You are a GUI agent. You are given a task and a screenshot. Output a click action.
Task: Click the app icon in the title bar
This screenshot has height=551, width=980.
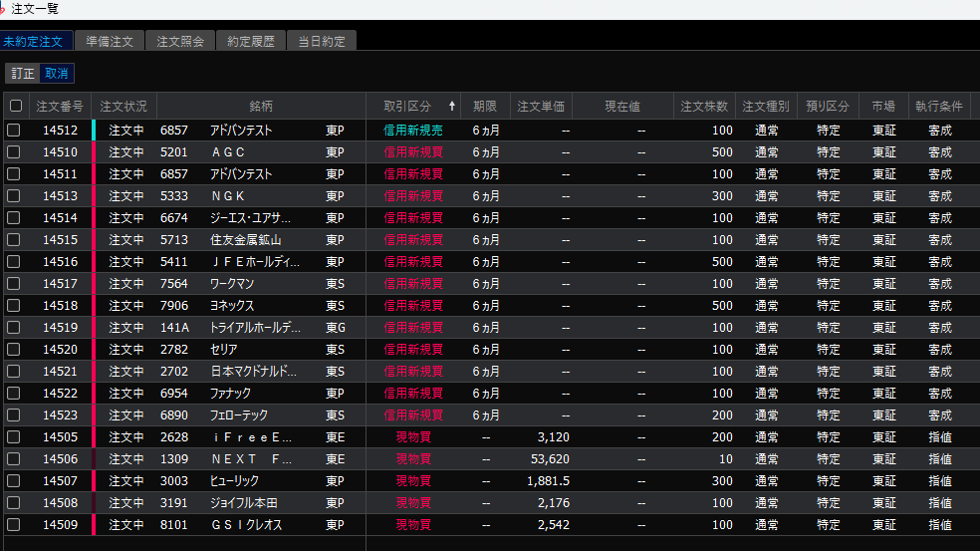(x=3, y=8)
